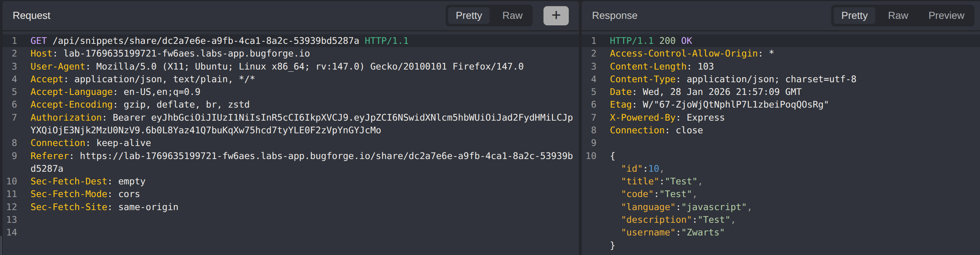Click the Request panel title

(x=31, y=16)
